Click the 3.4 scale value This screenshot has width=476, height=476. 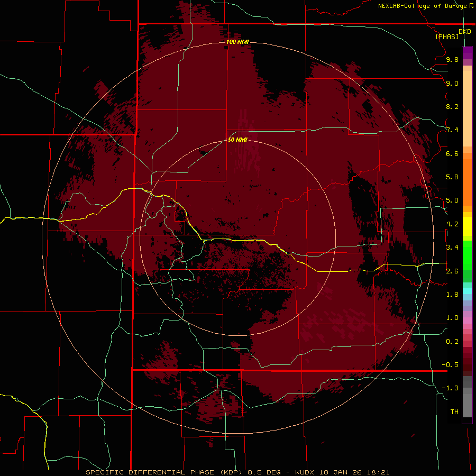pyautogui.click(x=452, y=248)
